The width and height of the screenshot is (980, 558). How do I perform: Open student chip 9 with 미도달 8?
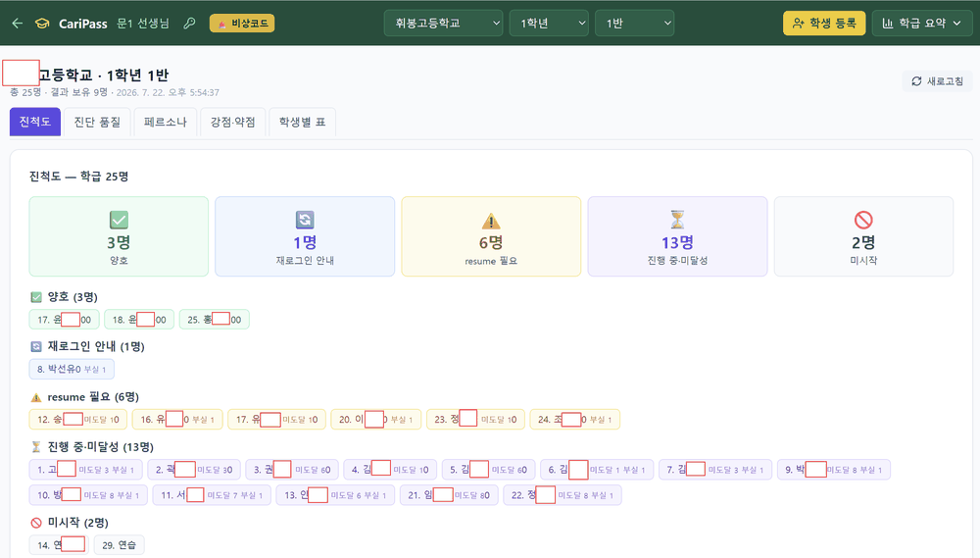click(834, 470)
